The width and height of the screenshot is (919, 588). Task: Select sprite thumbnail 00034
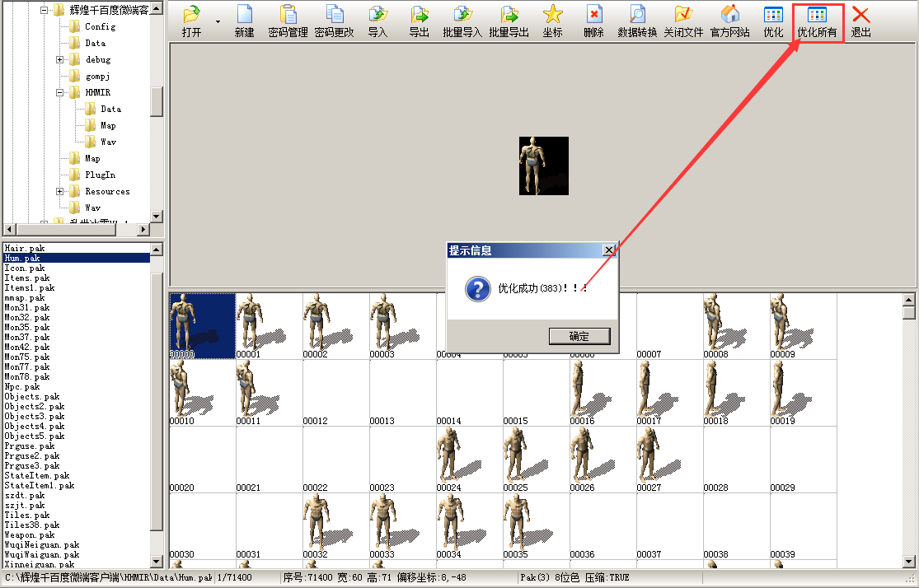(x=470, y=526)
